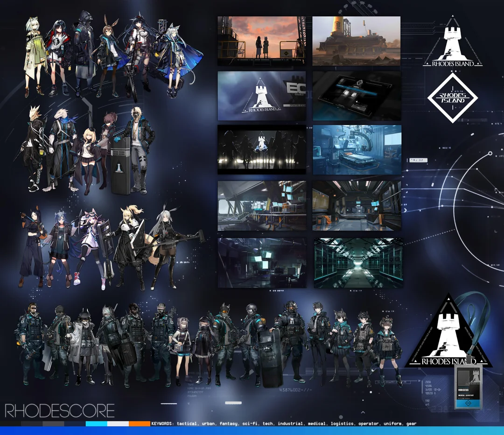Click the keyword "industrial"

pyautogui.click(x=291, y=424)
